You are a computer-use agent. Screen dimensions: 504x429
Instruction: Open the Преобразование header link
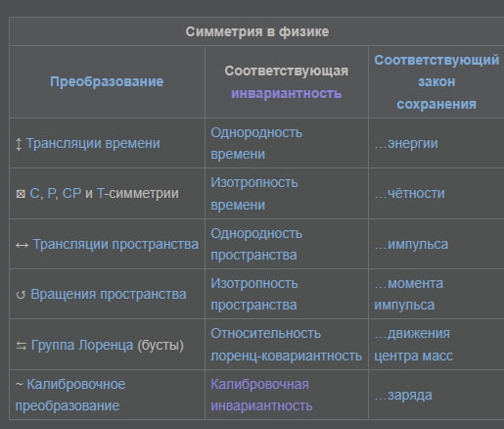point(107,81)
